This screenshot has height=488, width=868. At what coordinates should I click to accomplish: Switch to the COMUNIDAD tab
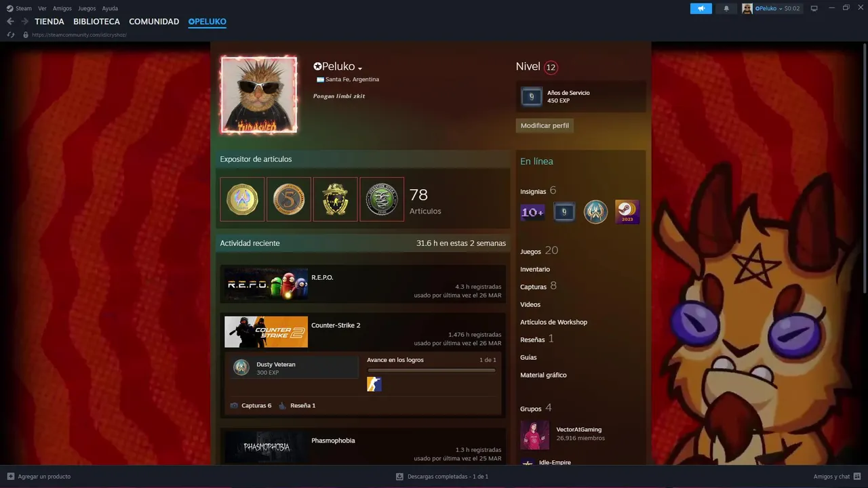tap(154, 22)
